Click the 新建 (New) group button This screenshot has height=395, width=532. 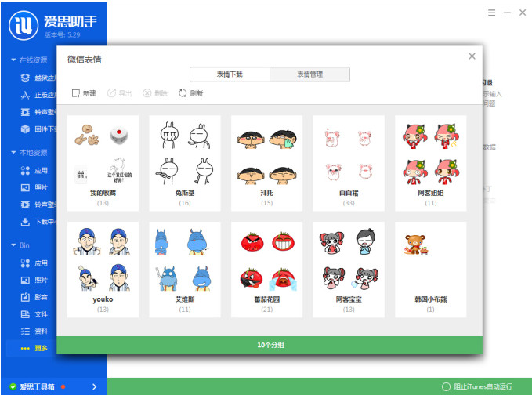click(84, 93)
